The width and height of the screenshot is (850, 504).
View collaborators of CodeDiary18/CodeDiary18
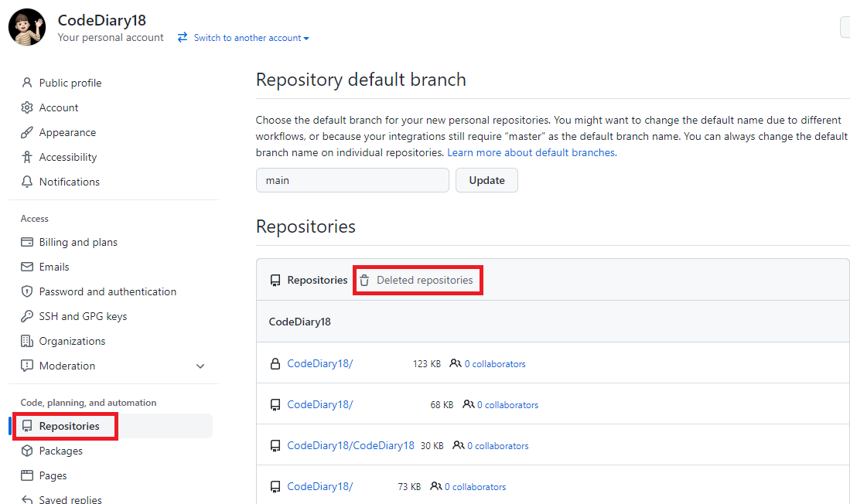point(498,446)
